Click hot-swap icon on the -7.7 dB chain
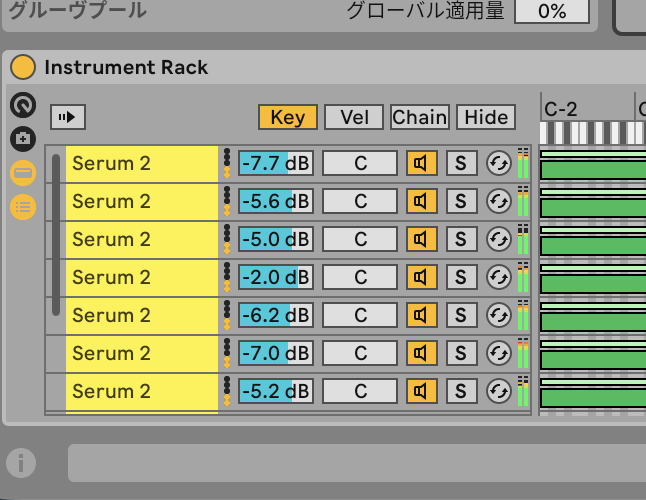This screenshot has width=646, height=500. point(499,164)
